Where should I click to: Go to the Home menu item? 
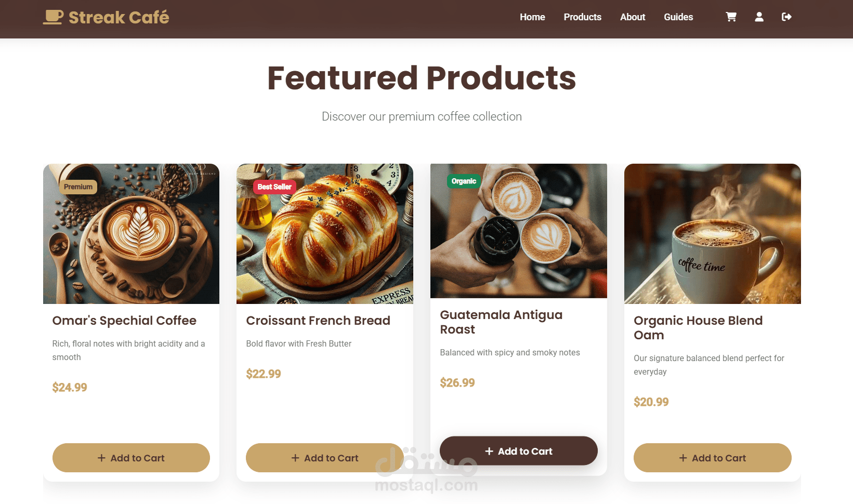coord(532,17)
